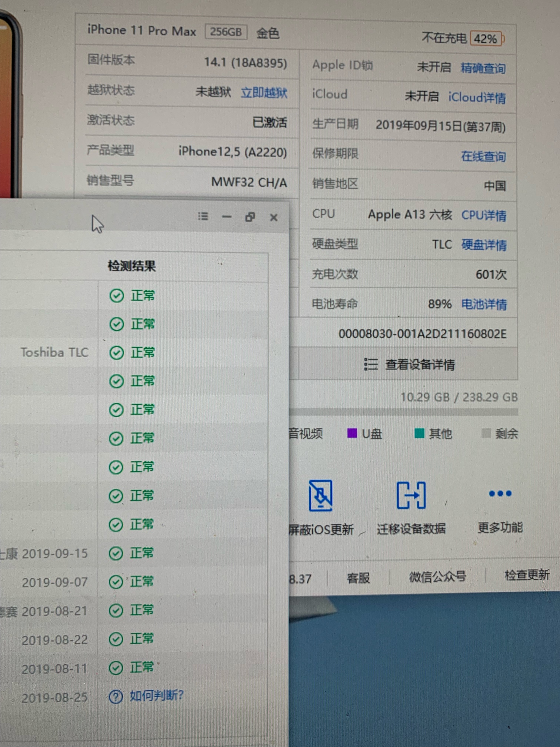Open the 电池详情 link
The image size is (560, 747).
pyautogui.click(x=484, y=304)
